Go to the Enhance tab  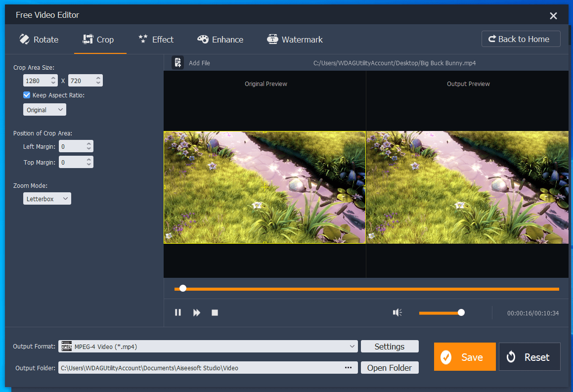click(220, 40)
